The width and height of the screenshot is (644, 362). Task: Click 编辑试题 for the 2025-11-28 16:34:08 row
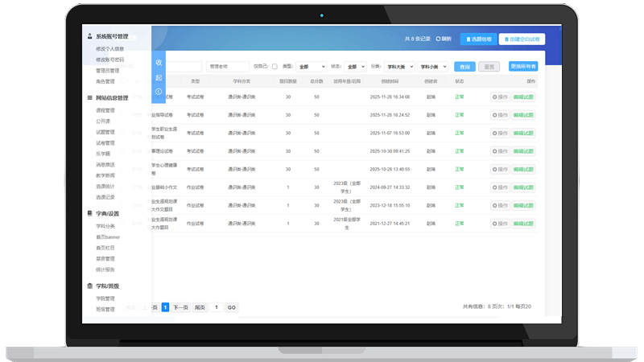(x=523, y=97)
